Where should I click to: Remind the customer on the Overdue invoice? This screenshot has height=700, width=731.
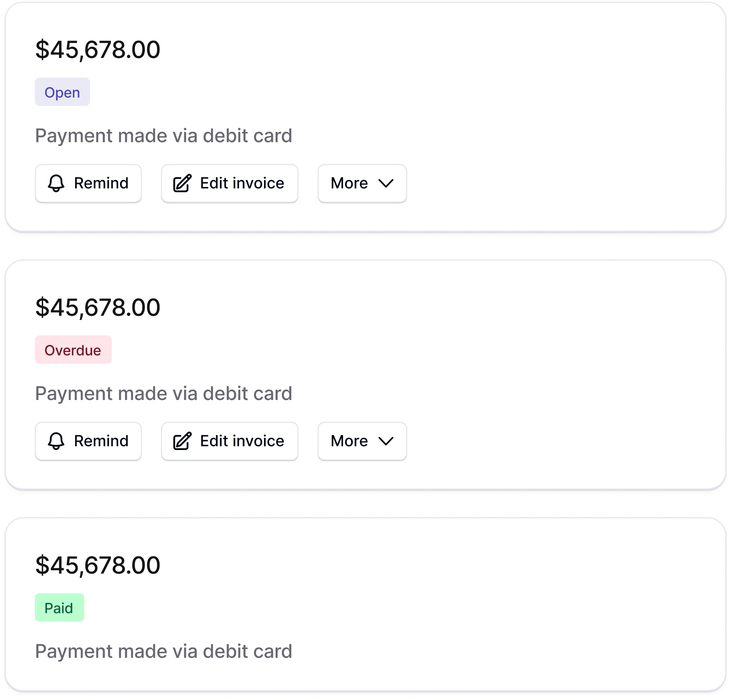click(88, 441)
